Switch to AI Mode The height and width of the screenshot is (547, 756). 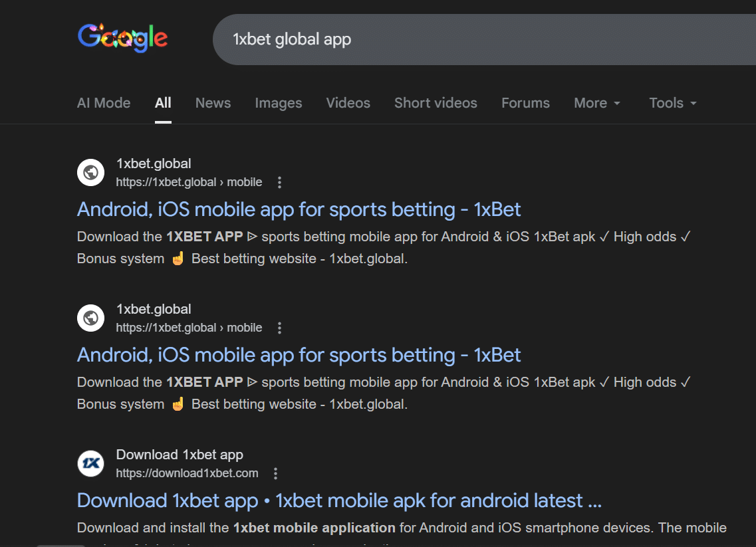pos(104,103)
